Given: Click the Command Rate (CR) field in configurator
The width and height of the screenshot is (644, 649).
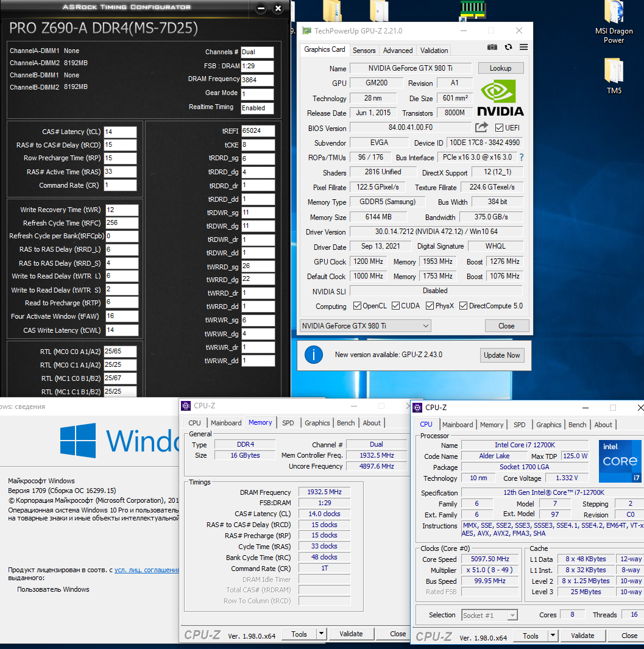Looking at the screenshot, I should pyautogui.click(x=120, y=185).
